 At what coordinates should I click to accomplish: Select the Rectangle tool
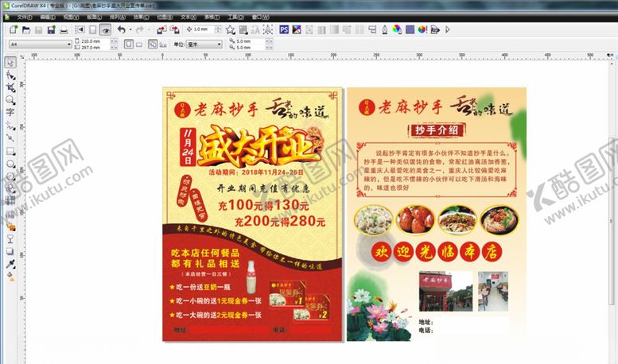(x=10, y=151)
